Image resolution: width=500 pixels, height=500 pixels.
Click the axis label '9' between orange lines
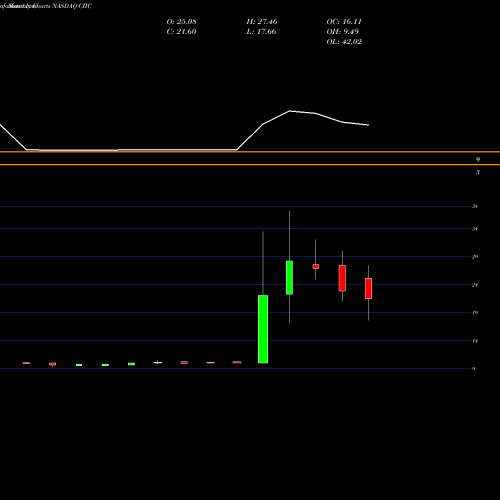click(x=478, y=159)
